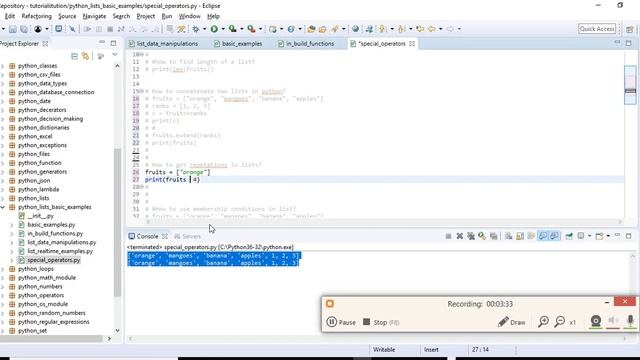Toggle system audio speaker in the recorder
This screenshot has height=360, width=640.
[x=613, y=321]
